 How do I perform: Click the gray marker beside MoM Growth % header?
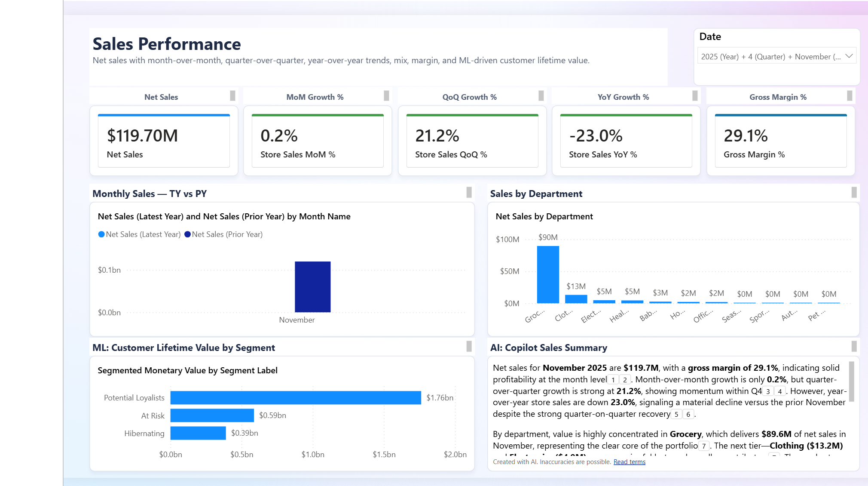pos(386,96)
